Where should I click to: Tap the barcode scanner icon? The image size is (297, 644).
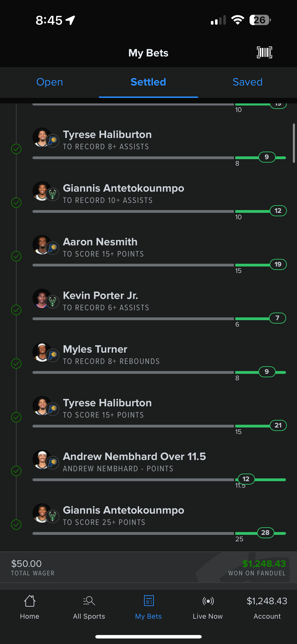(x=264, y=53)
